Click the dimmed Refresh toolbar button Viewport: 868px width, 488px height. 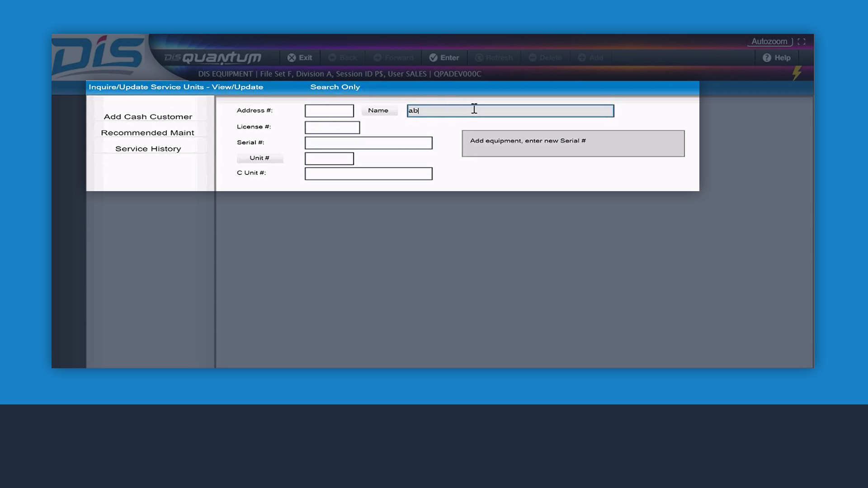pyautogui.click(x=494, y=57)
